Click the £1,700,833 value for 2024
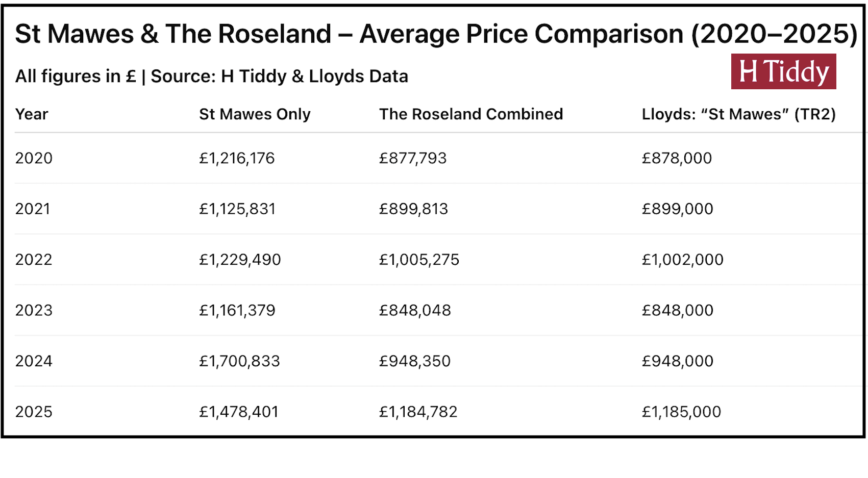This screenshot has height=478, width=868. 239,361
